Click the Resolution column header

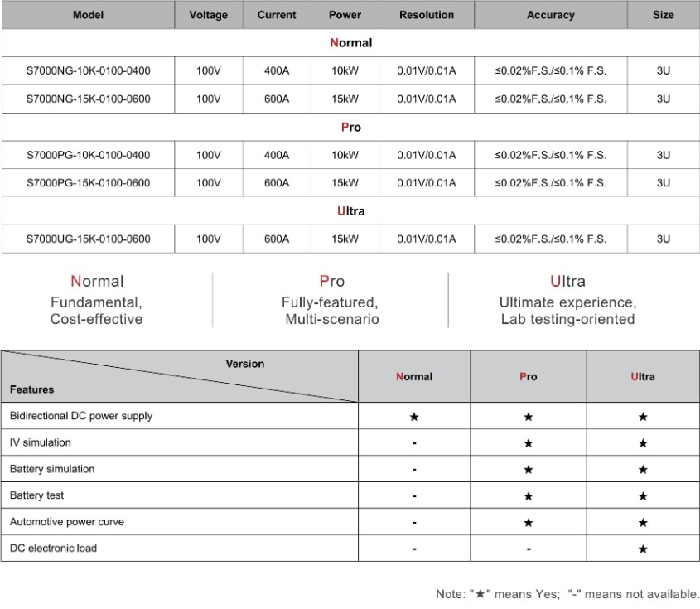click(427, 15)
